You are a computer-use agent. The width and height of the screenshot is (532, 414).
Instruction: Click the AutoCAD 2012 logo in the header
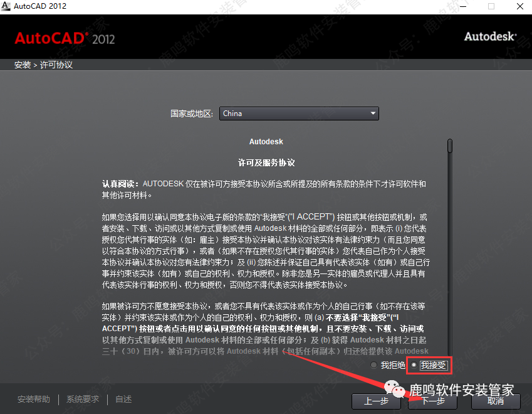pos(65,38)
